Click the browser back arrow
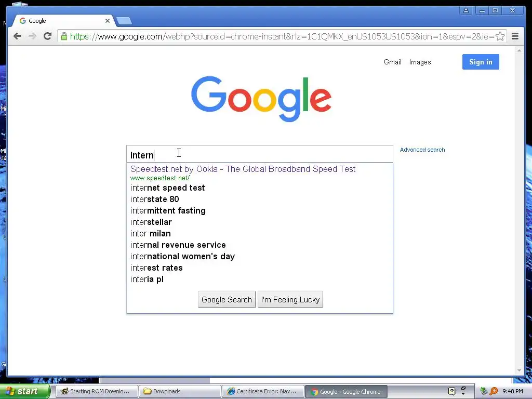This screenshot has width=532, height=399. 17,36
